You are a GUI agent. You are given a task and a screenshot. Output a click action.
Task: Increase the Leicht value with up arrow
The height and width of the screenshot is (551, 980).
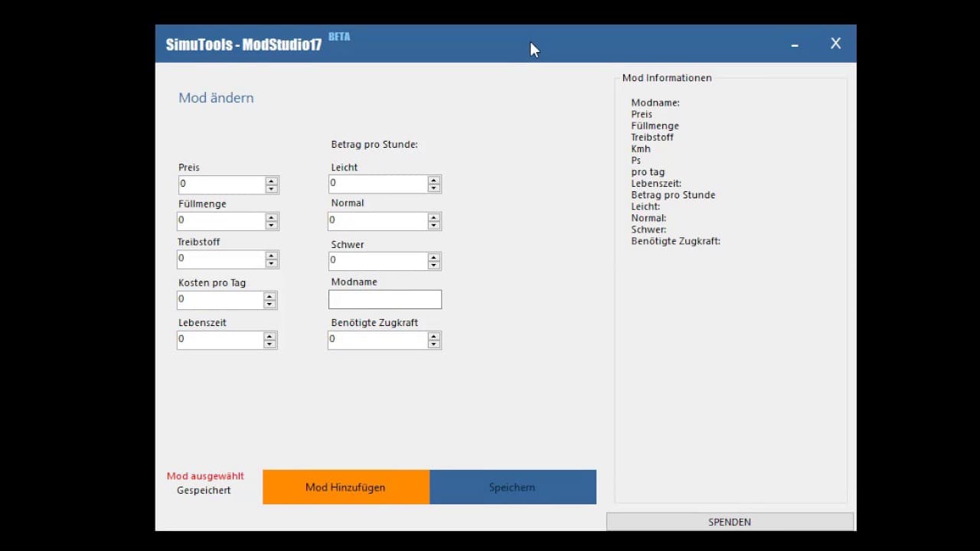click(434, 180)
